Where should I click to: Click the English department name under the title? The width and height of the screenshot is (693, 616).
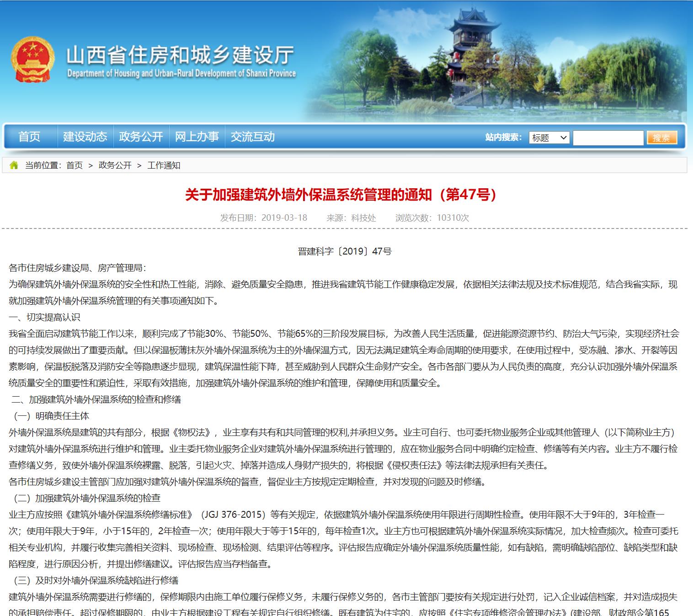[x=181, y=74]
